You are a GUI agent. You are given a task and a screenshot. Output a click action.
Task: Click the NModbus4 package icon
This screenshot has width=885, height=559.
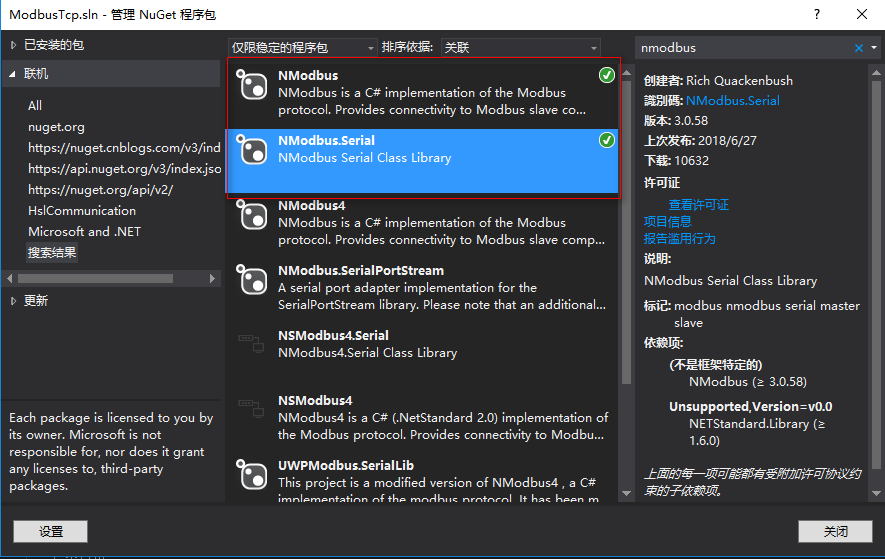click(252, 215)
